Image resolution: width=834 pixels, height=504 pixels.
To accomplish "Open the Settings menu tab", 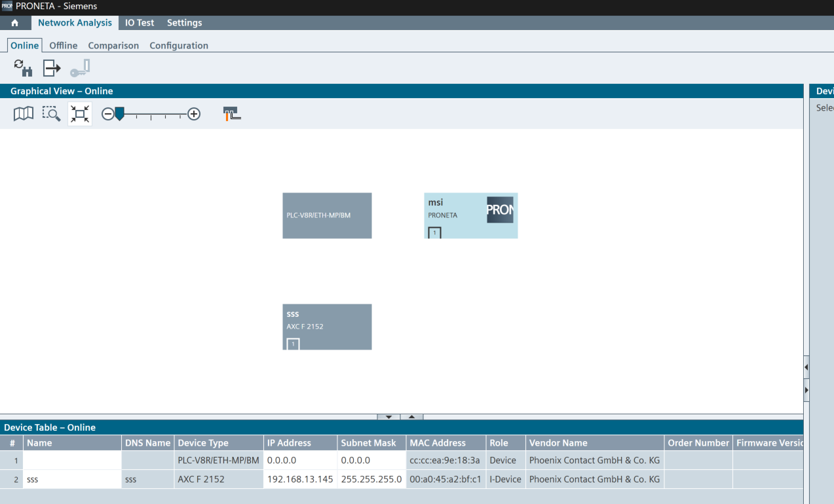I will 184,23.
